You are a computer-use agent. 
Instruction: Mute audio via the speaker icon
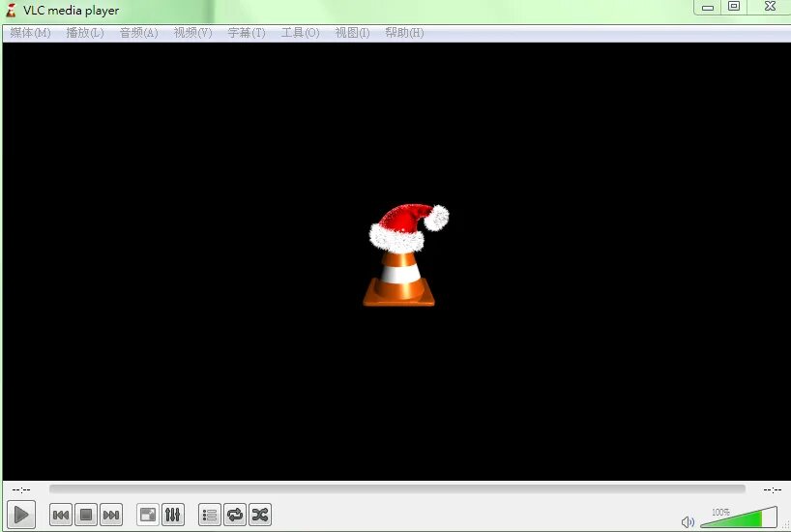[688, 522]
